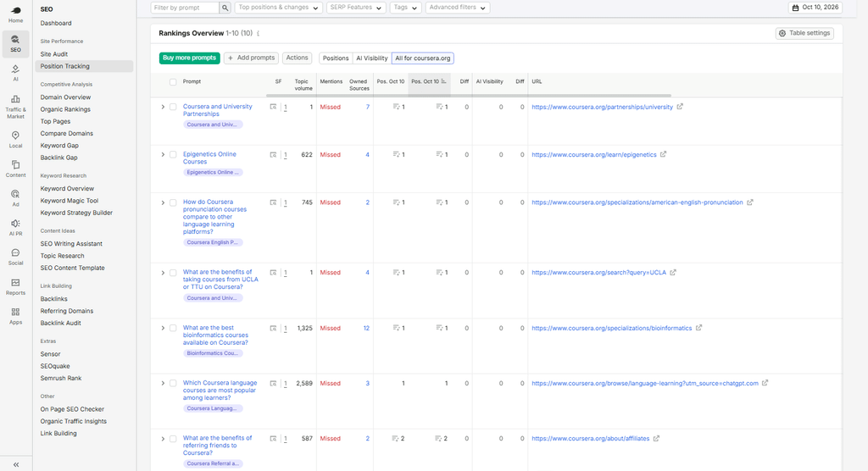
Task: Click the Filter by prompt field
Action: click(x=185, y=8)
